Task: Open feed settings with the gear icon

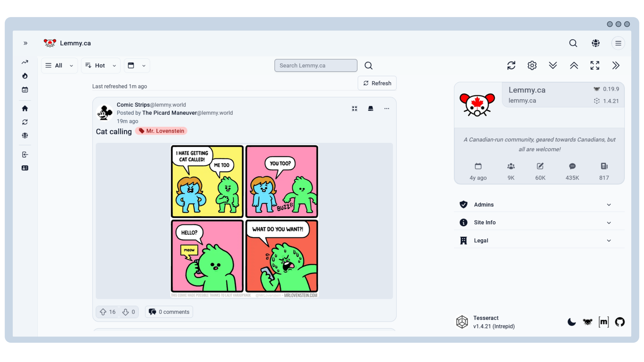Action: pyautogui.click(x=532, y=65)
